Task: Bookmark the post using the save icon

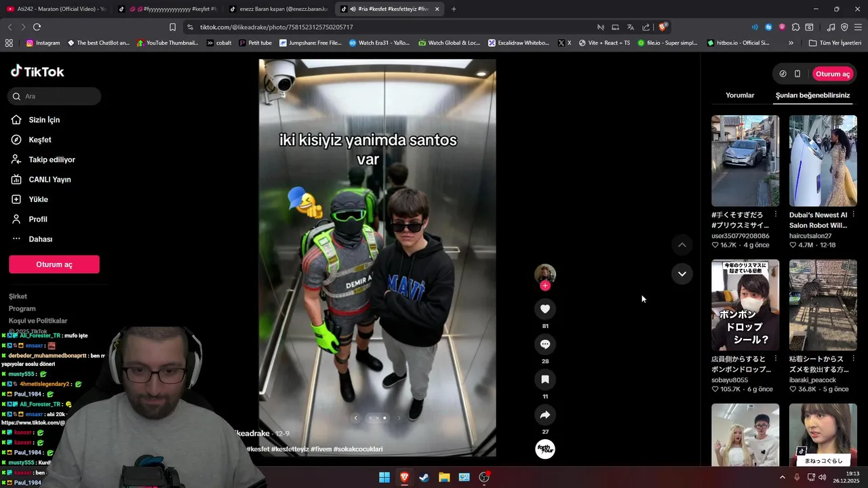Action: point(545,380)
